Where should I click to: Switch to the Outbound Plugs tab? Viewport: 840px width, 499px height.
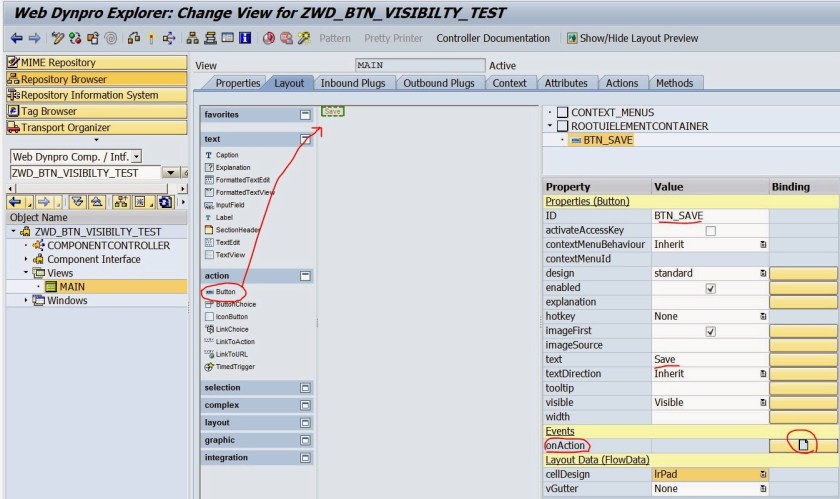(x=439, y=83)
